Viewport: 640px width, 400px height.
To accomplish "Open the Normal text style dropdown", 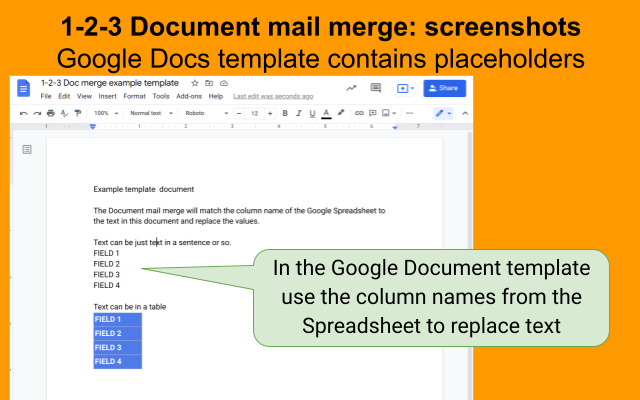I will [151, 113].
